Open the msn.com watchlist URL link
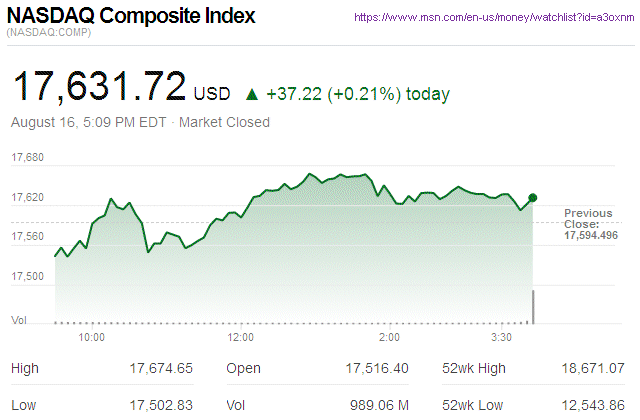 pos(494,18)
